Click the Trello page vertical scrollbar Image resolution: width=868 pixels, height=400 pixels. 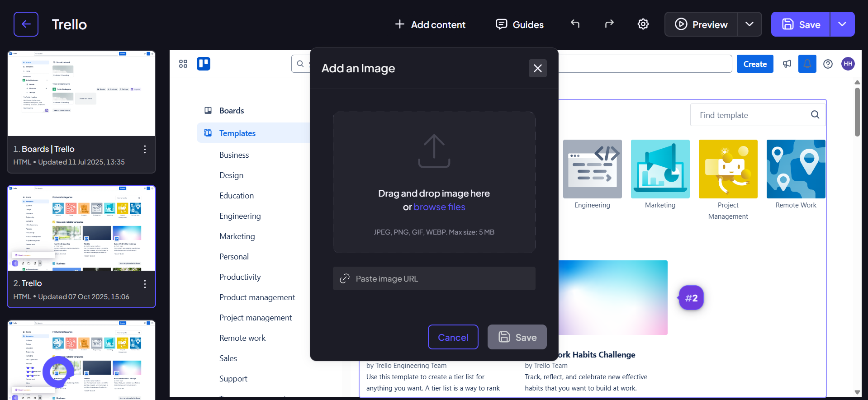pos(857,112)
